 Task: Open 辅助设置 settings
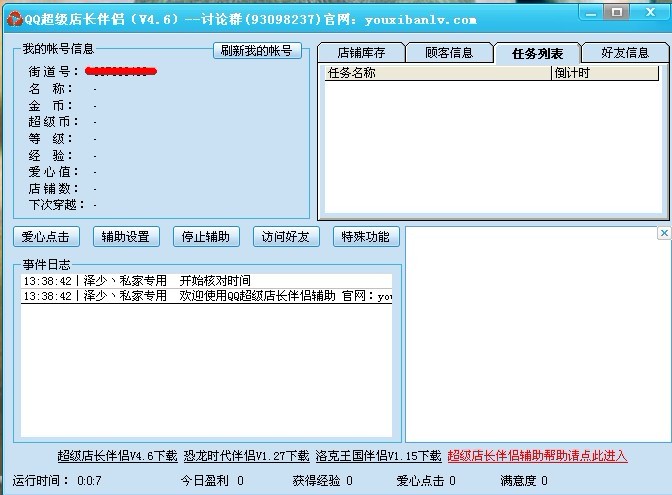tap(126, 237)
